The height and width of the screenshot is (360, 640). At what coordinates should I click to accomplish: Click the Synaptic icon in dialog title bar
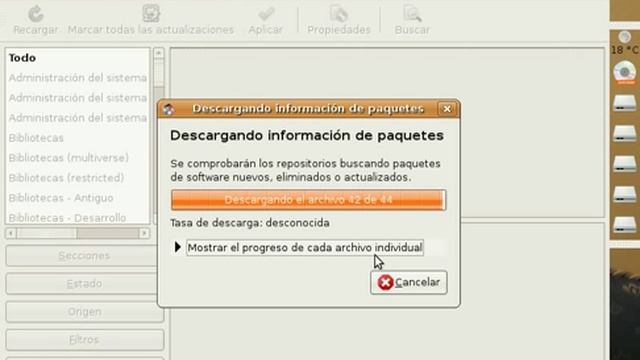click(169, 109)
